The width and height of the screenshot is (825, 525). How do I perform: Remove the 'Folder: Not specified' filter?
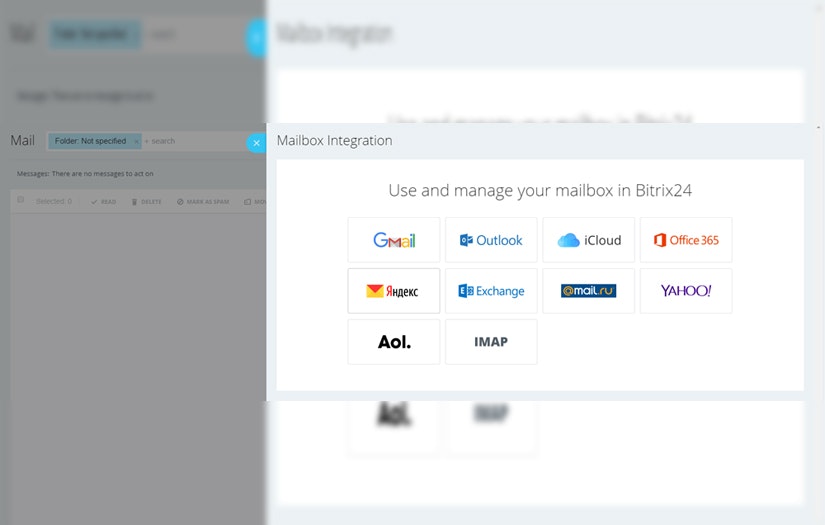[x=136, y=142]
